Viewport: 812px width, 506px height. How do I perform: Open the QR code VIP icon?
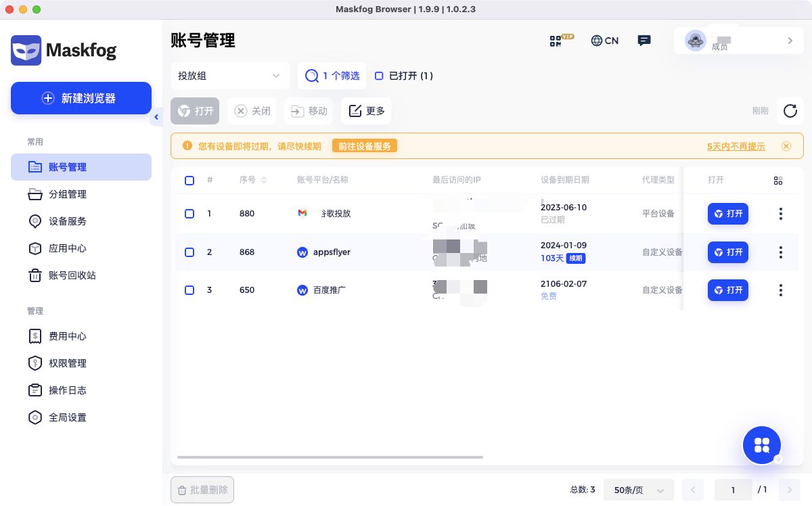561,41
